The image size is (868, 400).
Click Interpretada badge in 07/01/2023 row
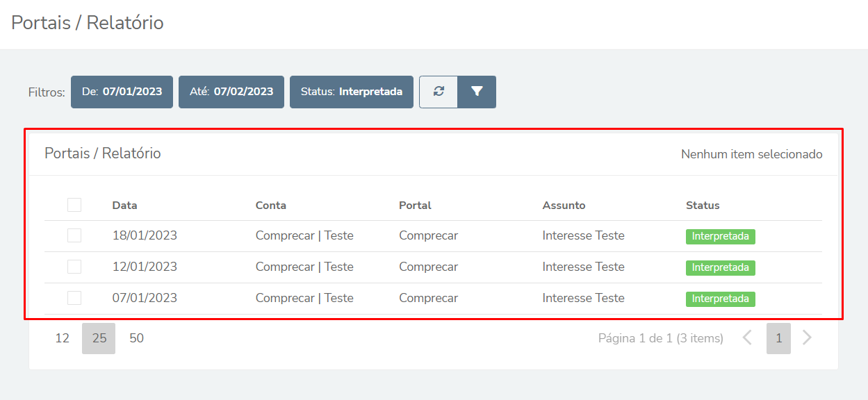(721, 299)
